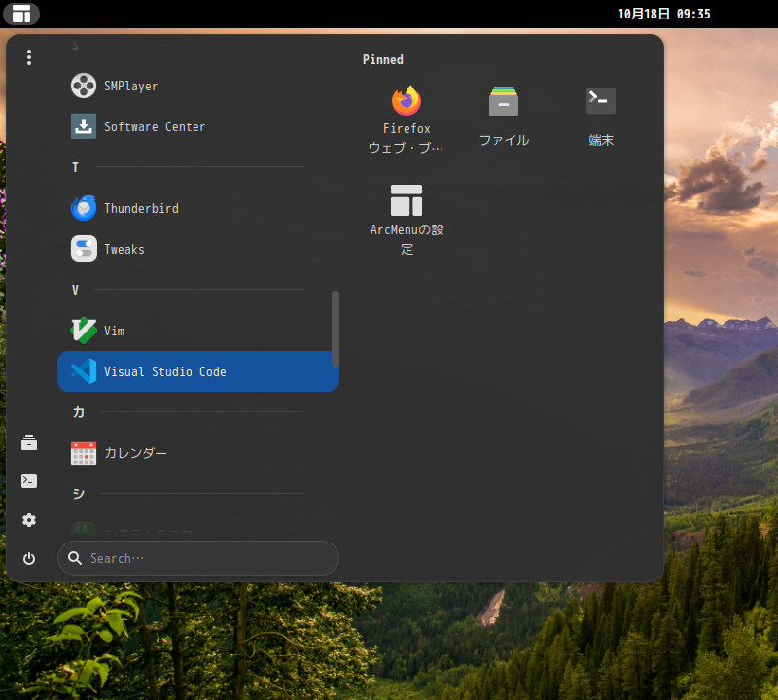Launch pinned 端末 terminal icon
The width and height of the screenshot is (778, 700).
[601, 101]
